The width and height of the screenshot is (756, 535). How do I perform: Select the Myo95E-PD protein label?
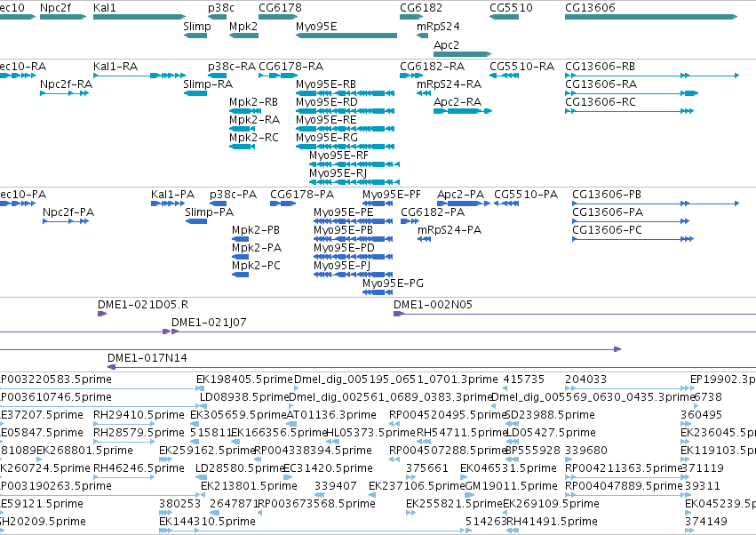tap(345, 248)
